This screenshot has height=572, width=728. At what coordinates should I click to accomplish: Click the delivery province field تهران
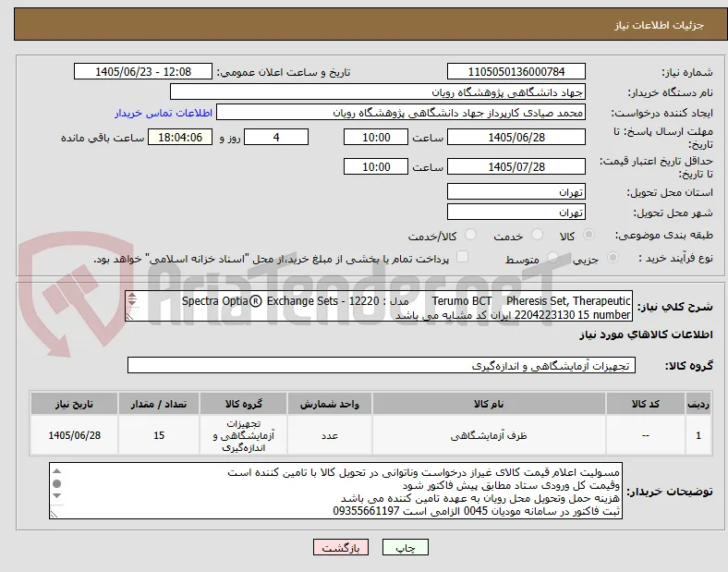(516, 192)
